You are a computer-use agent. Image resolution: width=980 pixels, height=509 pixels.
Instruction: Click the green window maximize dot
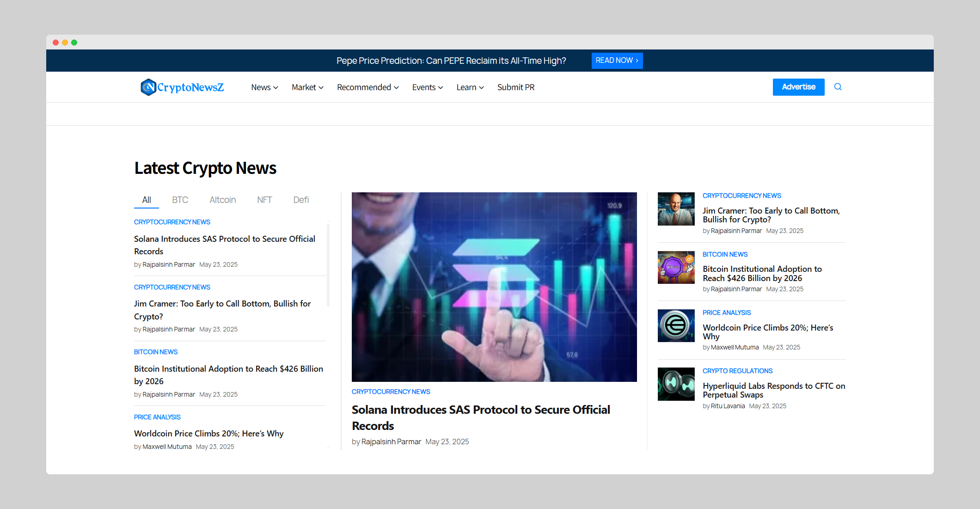tap(74, 43)
